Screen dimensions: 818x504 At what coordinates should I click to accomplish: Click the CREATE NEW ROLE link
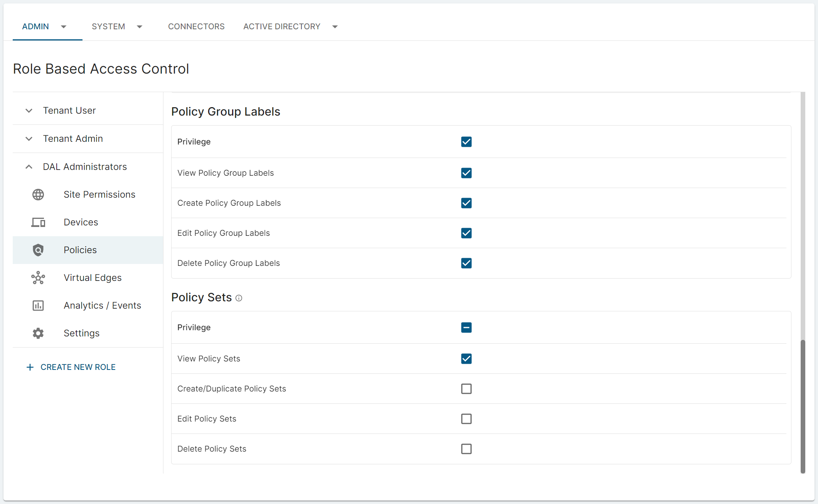tap(78, 367)
